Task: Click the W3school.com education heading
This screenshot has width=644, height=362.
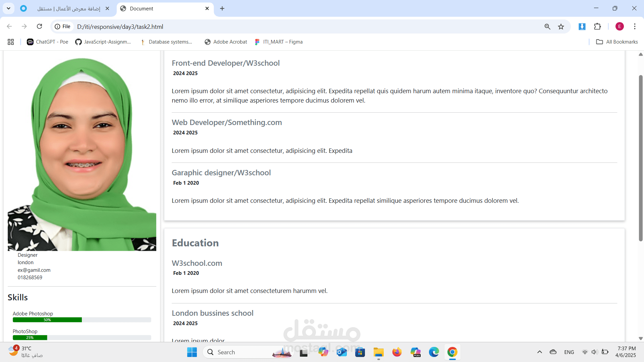Action: pos(197,263)
